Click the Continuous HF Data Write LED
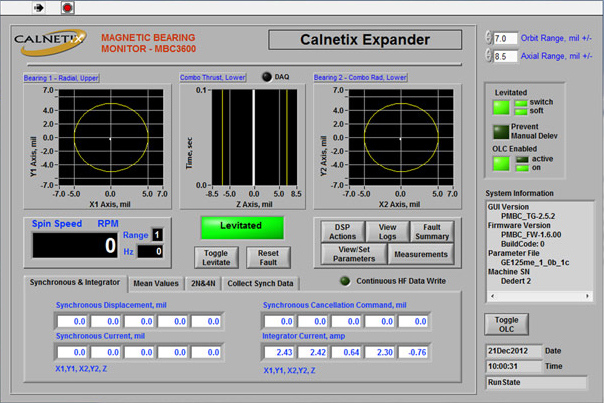 (x=345, y=281)
